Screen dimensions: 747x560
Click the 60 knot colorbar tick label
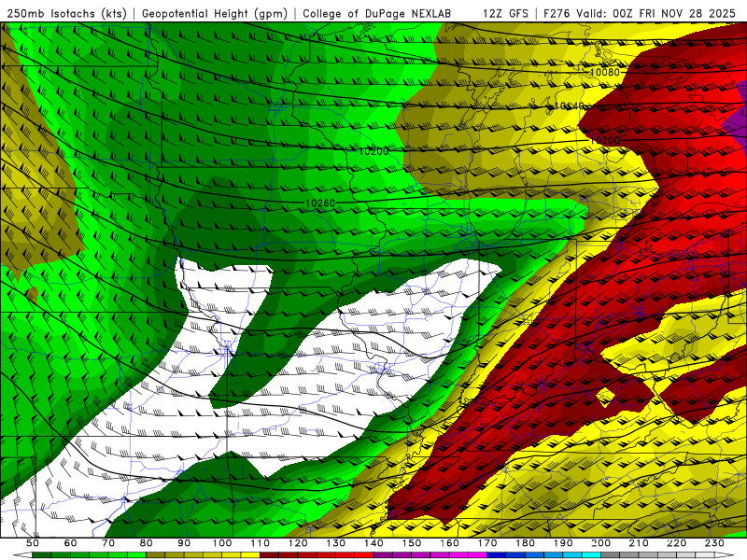point(70,543)
